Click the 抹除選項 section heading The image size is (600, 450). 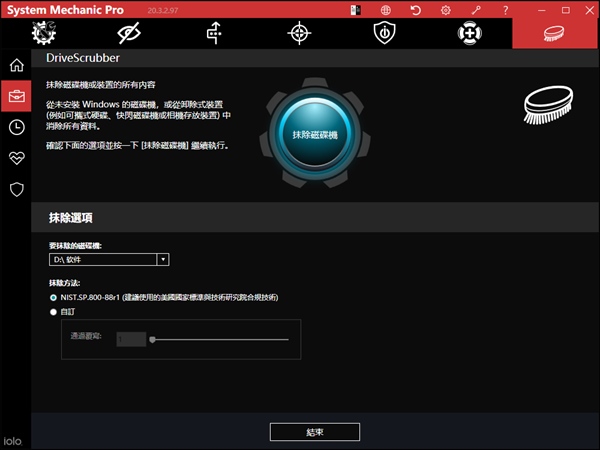(71, 218)
